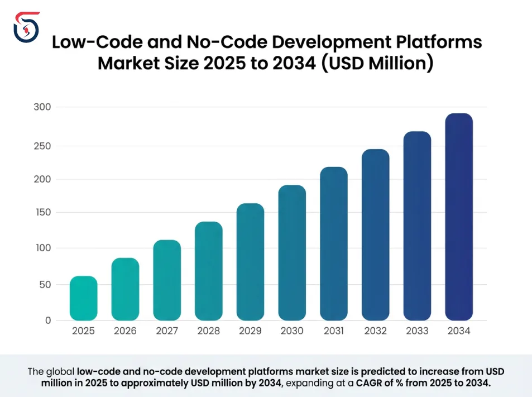The width and height of the screenshot is (532, 397).
Task: Select the 2026 bar in the chart
Action: 125,289
